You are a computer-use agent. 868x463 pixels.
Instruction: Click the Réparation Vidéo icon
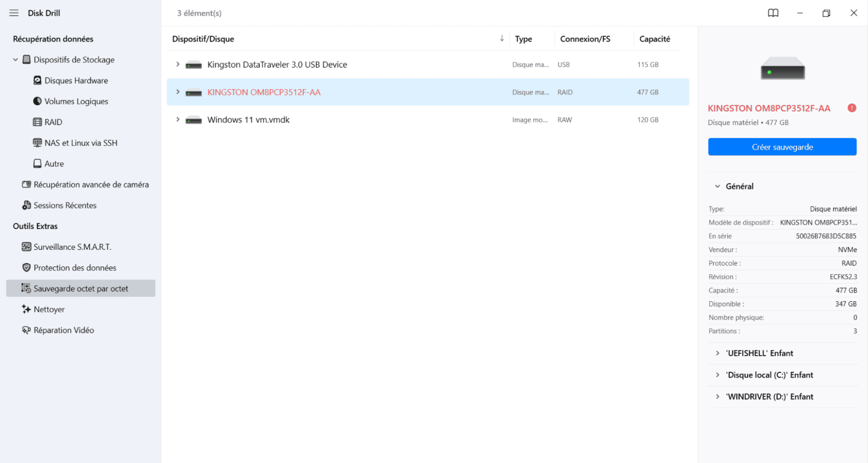pyautogui.click(x=26, y=330)
